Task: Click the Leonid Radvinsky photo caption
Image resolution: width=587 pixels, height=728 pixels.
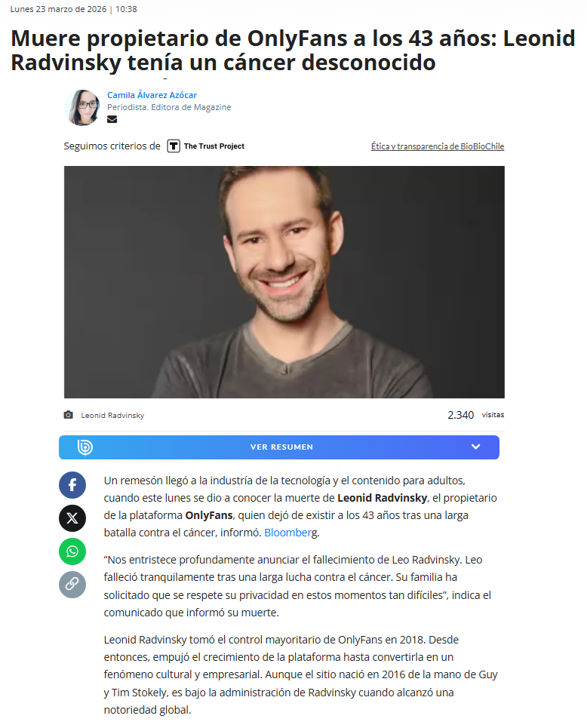Action: [x=112, y=415]
